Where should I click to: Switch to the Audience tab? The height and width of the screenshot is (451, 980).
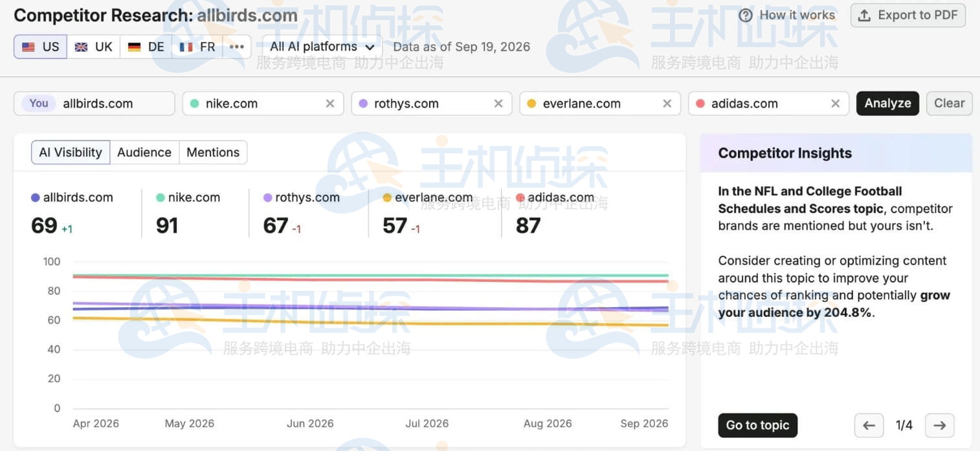(x=144, y=152)
